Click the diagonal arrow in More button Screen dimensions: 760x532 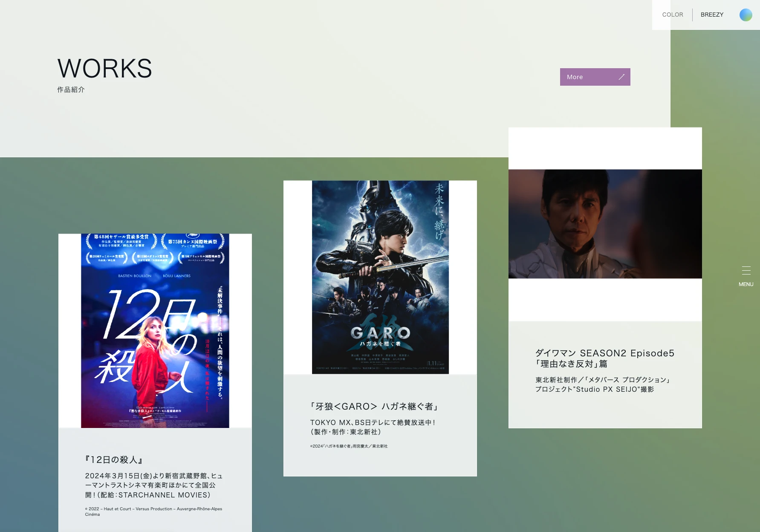coord(621,77)
